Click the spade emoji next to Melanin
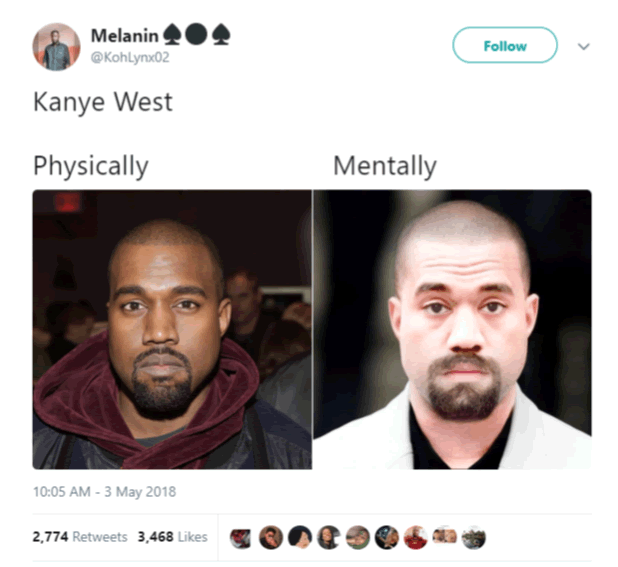 tap(172, 34)
